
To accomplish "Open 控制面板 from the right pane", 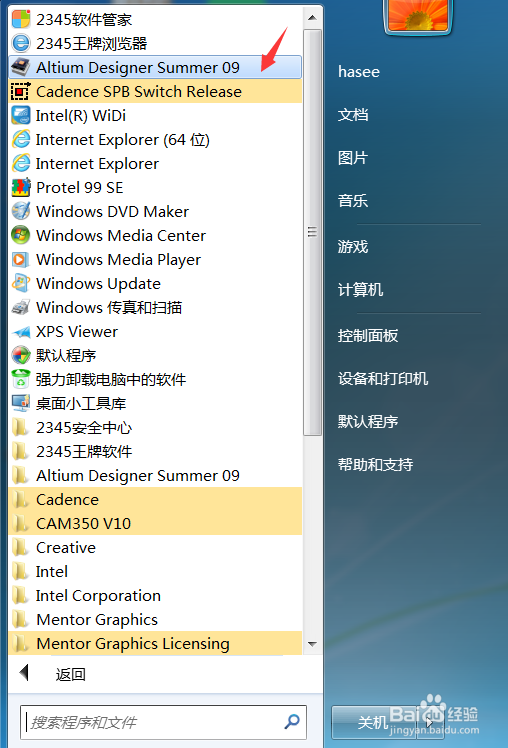I will pos(367,336).
